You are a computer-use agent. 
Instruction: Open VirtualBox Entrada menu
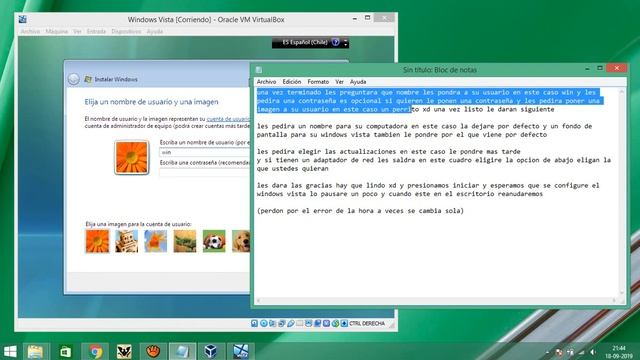pos(96,31)
